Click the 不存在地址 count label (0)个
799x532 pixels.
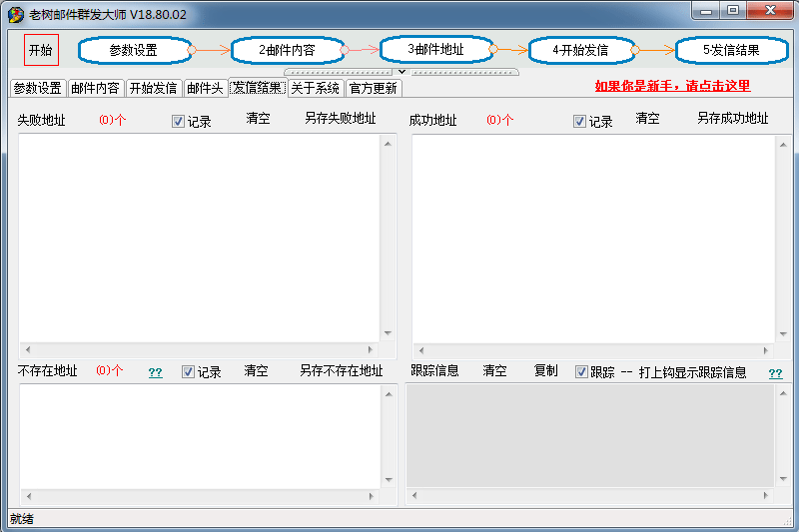click(110, 370)
